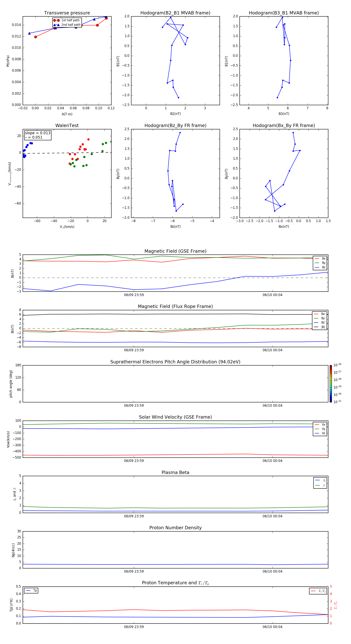Click the Bx legend entry in the GSE magnetic field plot
Screen dimensions: 351x644
pos(320,259)
